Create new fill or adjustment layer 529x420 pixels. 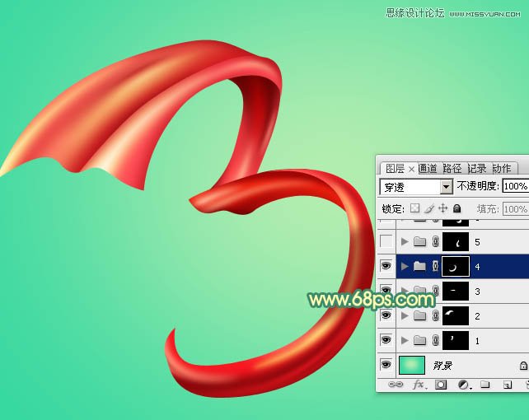[x=463, y=385]
